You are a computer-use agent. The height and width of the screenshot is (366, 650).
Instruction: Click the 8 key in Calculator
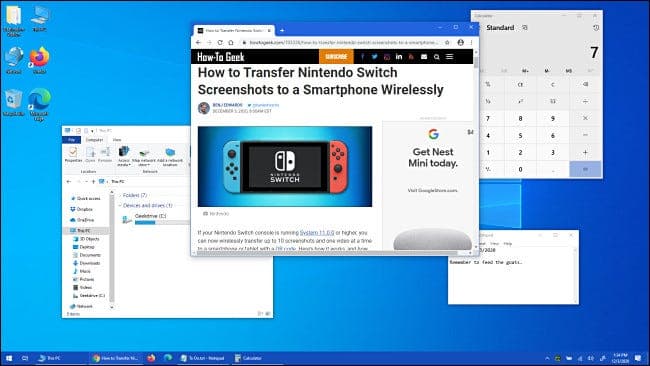coord(520,119)
